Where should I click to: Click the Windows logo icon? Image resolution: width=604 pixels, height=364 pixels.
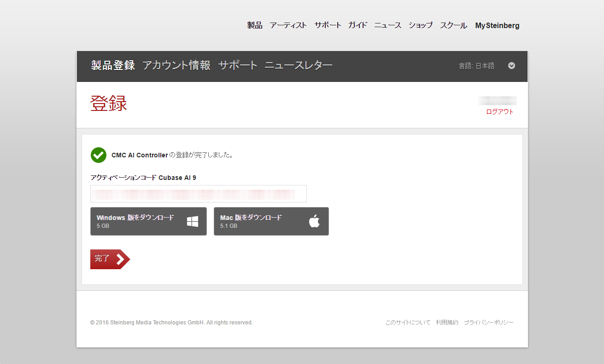point(193,222)
